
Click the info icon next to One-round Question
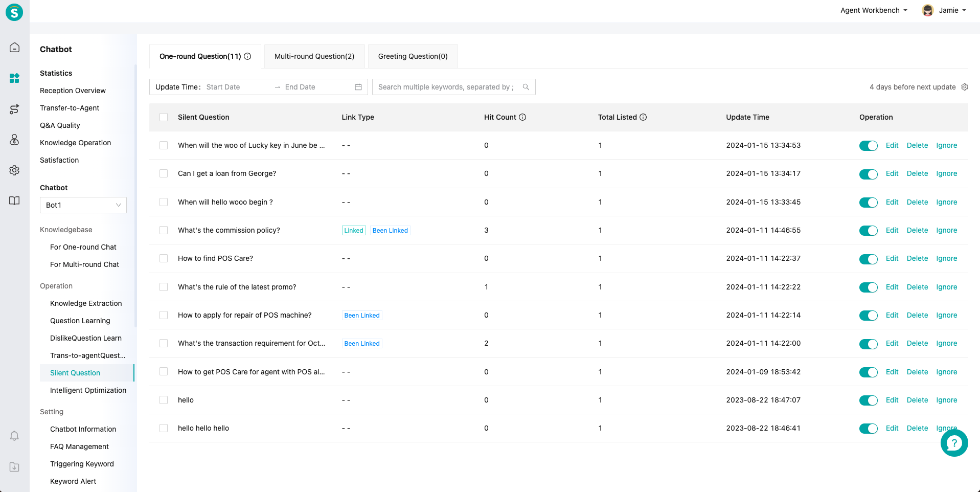pyautogui.click(x=247, y=56)
